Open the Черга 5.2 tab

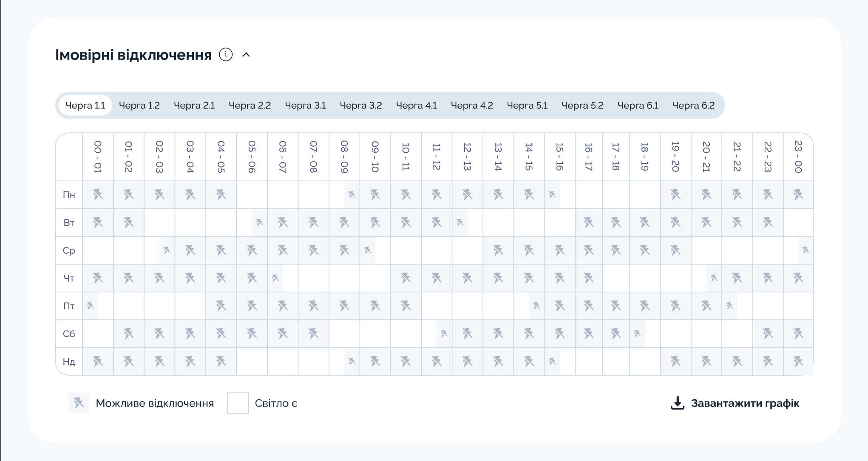582,105
